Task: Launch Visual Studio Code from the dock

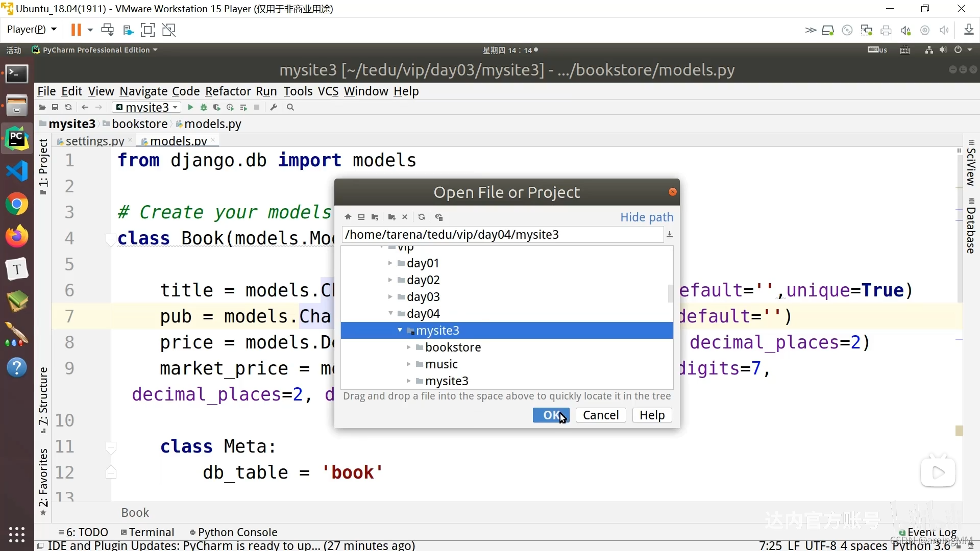Action: click(17, 171)
